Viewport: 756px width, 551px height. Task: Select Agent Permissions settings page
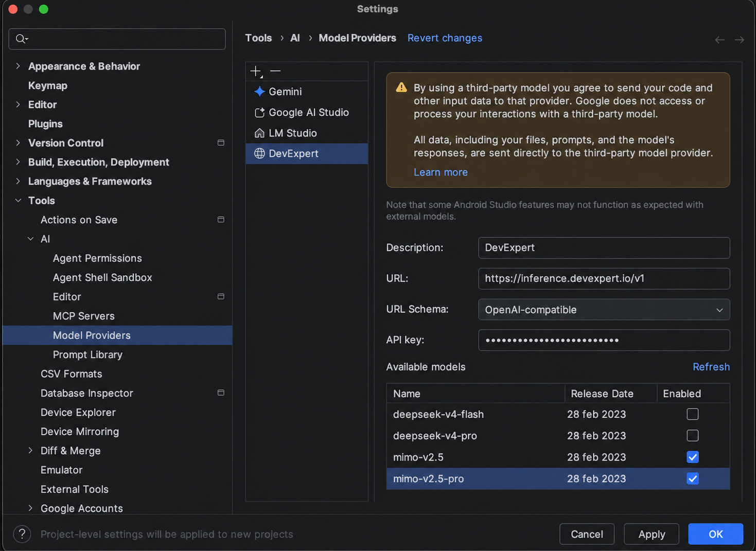tap(97, 258)
